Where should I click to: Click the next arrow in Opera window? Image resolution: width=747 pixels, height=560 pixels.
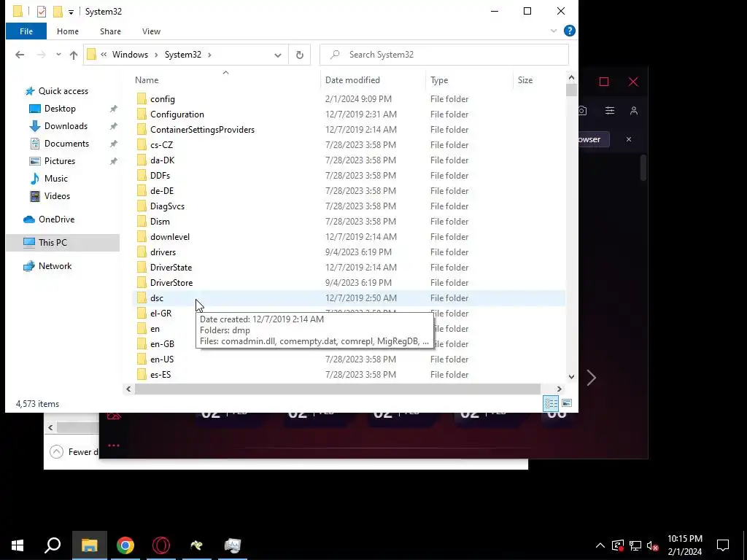tap(591, 378)
